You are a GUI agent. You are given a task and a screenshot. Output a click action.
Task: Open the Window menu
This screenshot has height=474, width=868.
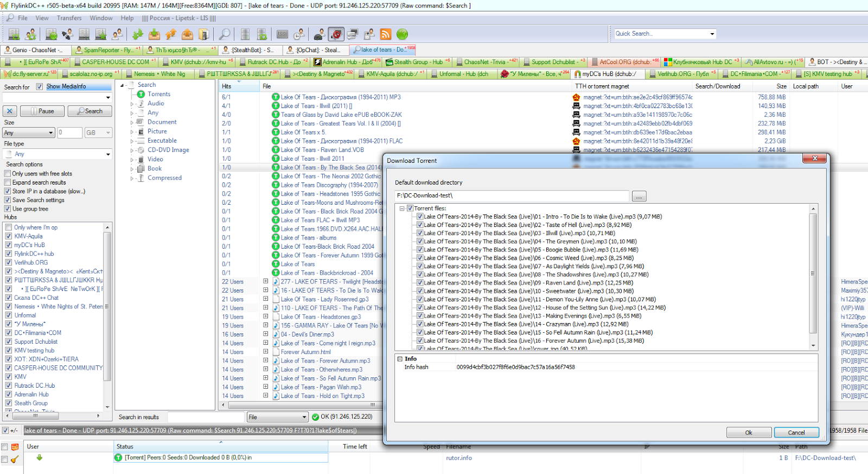101,18
